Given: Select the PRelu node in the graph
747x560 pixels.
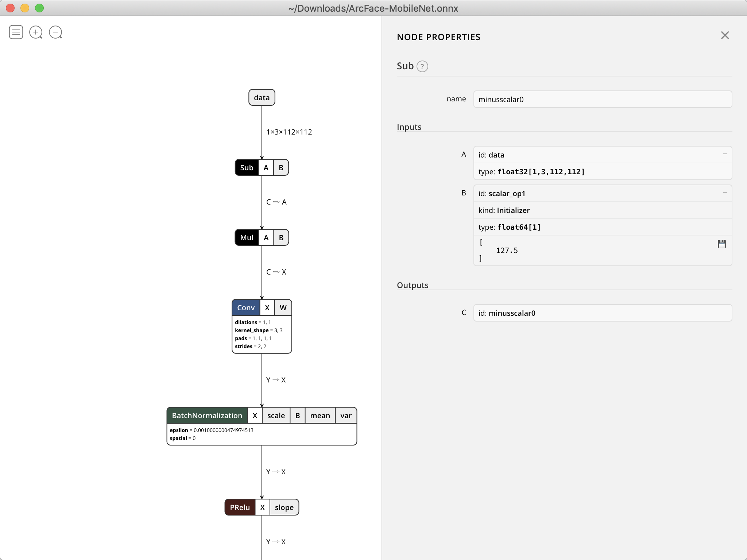Looking at the screenshot, I should click(240, 507).
